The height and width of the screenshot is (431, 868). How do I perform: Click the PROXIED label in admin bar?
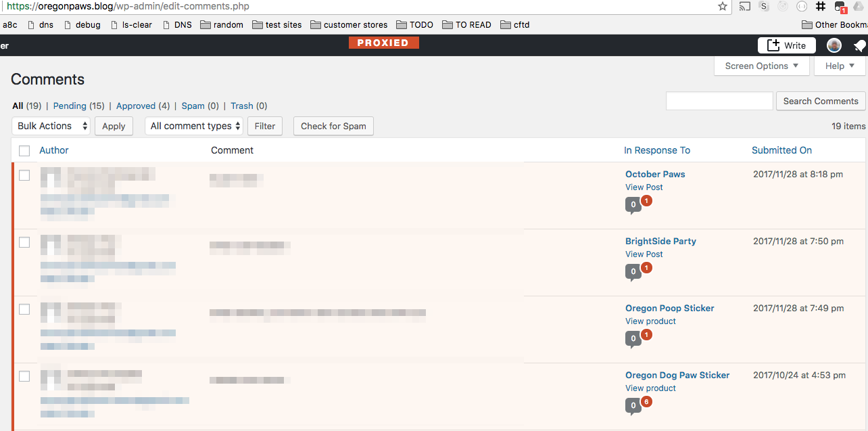pyautogui.click(x=384, y=43)
